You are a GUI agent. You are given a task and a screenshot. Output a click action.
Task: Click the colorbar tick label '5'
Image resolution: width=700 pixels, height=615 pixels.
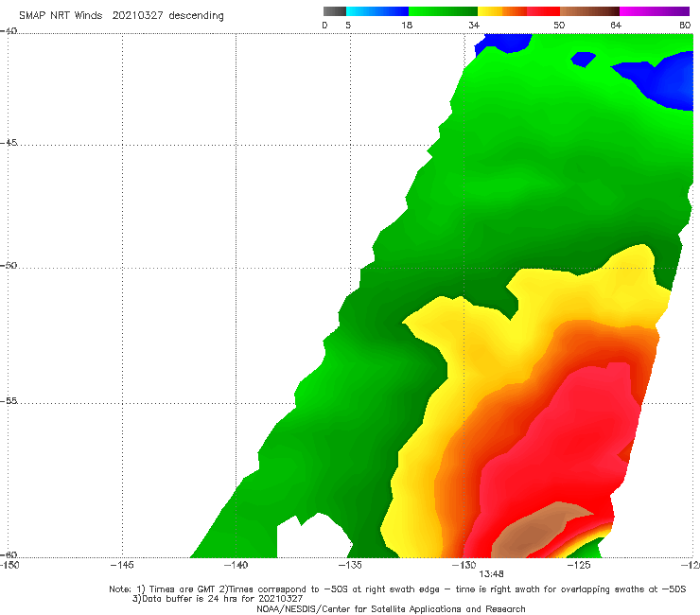pos(348,26)
